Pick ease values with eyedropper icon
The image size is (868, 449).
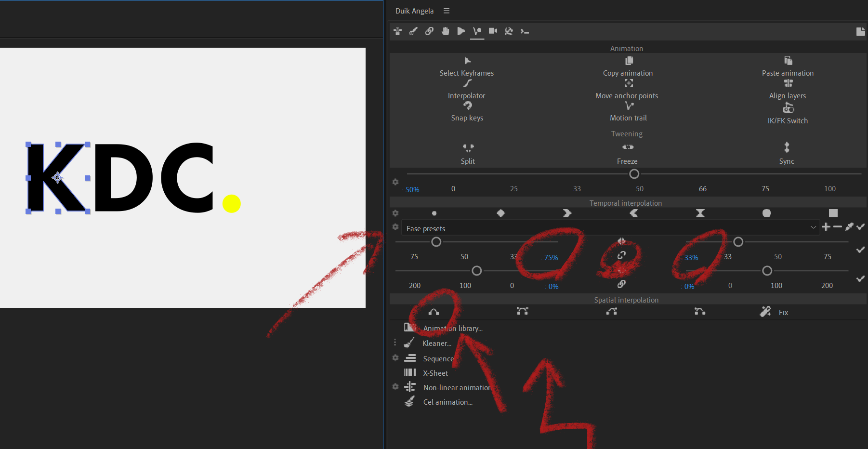pyautogui.click(x=849, y=227)
